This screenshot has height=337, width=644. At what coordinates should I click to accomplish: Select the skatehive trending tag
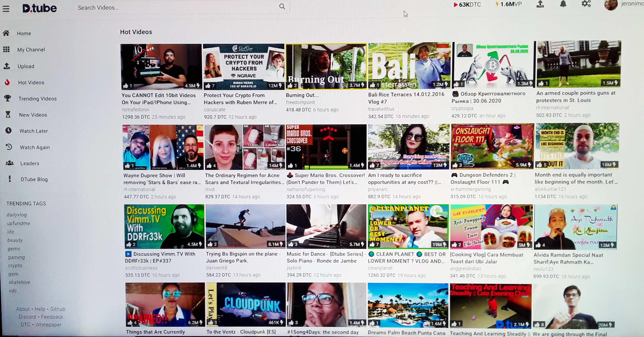(19, 282)
